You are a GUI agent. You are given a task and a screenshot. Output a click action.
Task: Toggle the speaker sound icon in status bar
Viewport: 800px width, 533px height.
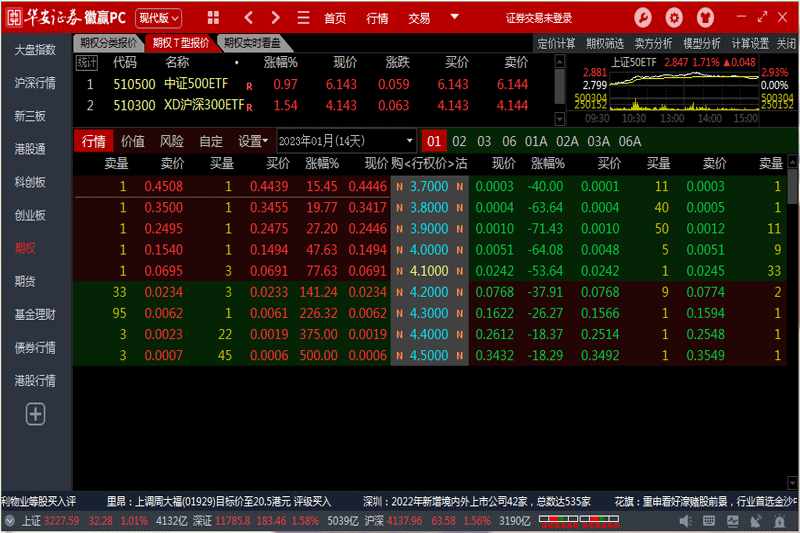tap(685, 521)
